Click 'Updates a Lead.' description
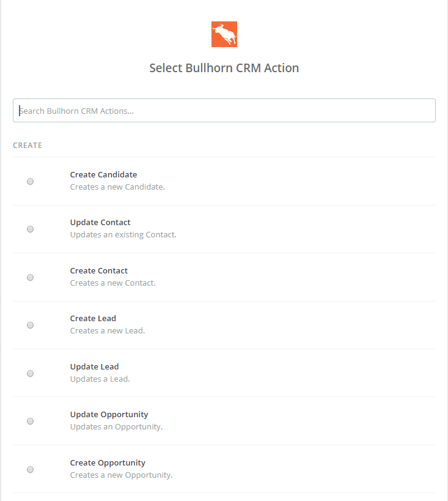The image size is (448, 501). coord(100,379)
